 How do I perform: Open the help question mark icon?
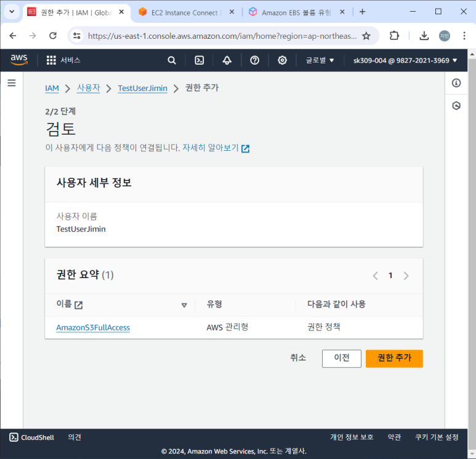pos(254,60)
